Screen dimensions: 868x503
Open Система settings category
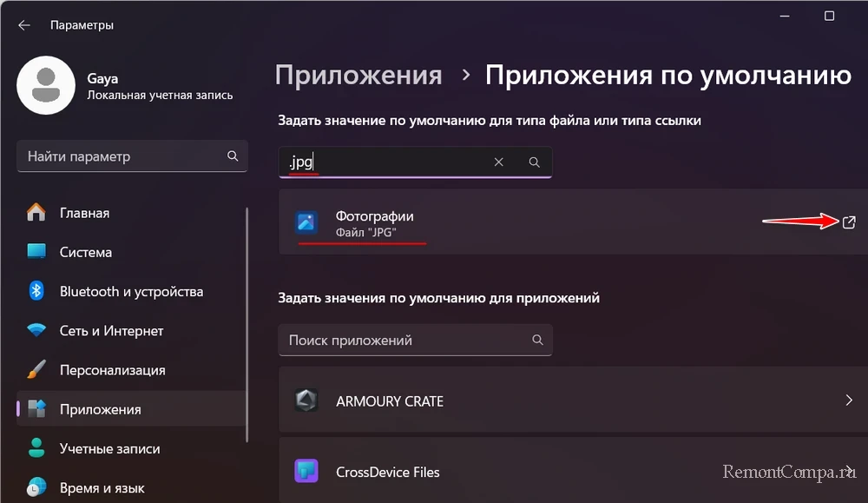(x=132, y=252)
